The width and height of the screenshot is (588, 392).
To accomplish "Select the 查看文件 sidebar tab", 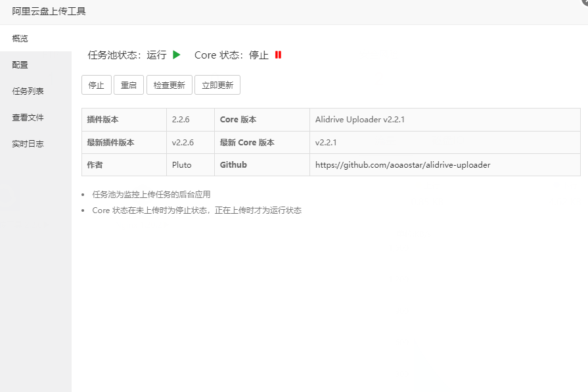I will pyautogui.click(x=28, y=117).
